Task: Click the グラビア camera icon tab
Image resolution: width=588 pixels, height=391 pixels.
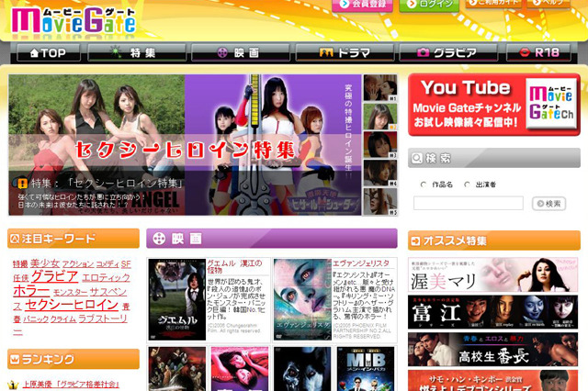Action: pyautogui.click(x=447, y=53)
